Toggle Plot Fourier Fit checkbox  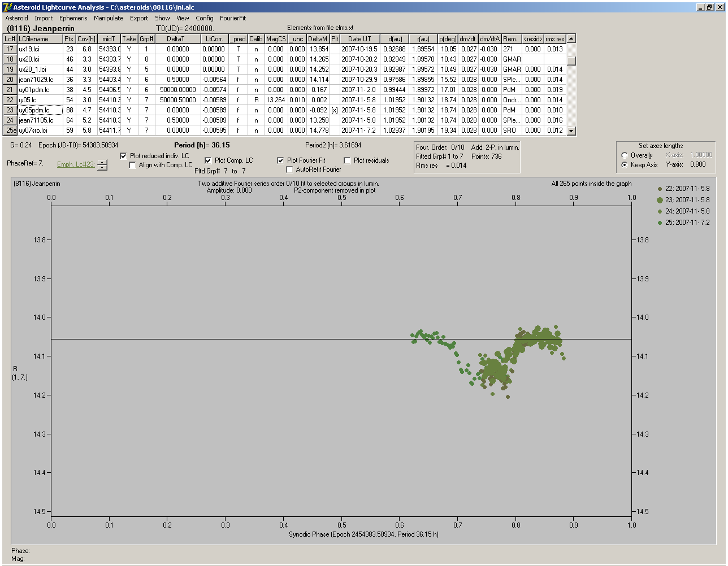click(280, 160)
